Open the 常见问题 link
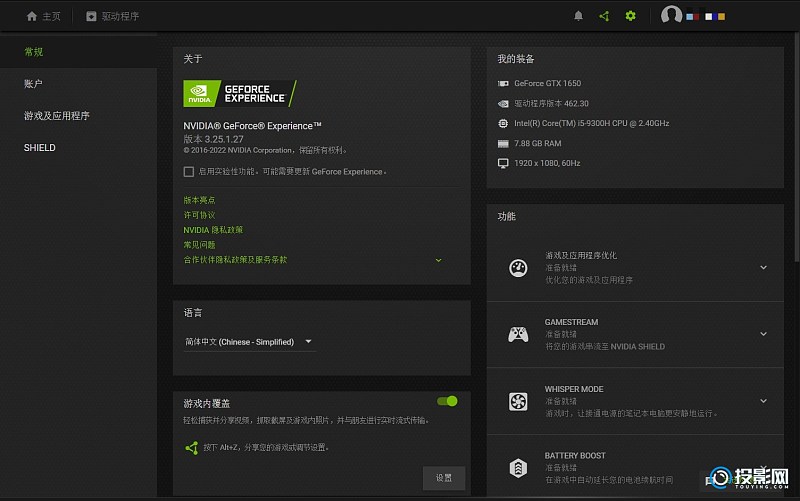The height and width of the screenshot is (501, 800). (199, 245)
